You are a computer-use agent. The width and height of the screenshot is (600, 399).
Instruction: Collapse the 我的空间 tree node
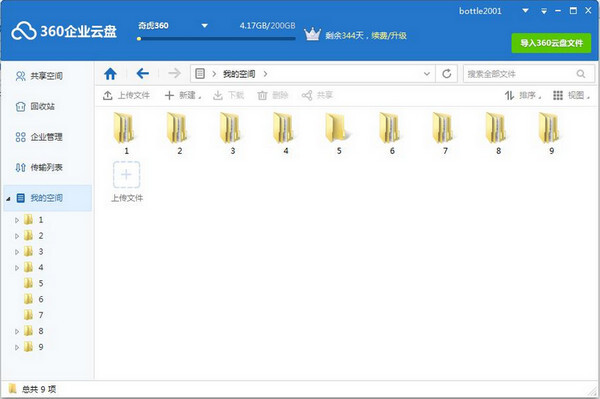pos(8,199)
